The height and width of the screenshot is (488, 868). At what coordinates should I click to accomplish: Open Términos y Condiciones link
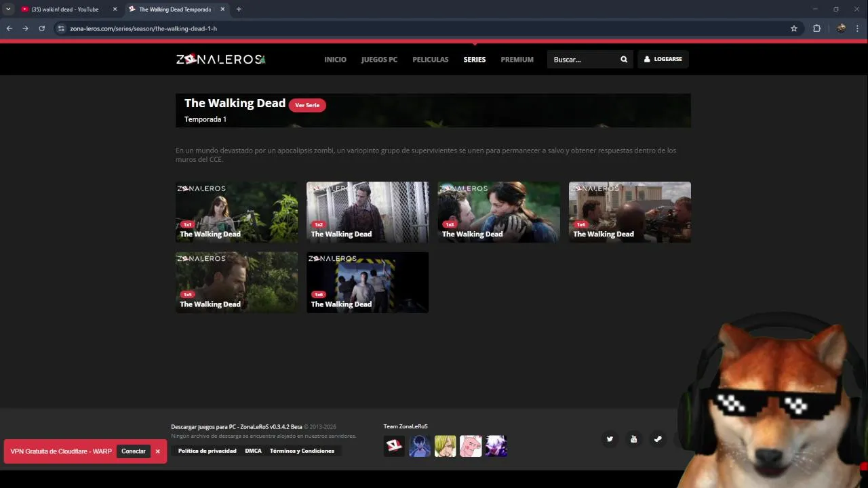(302, 451)
